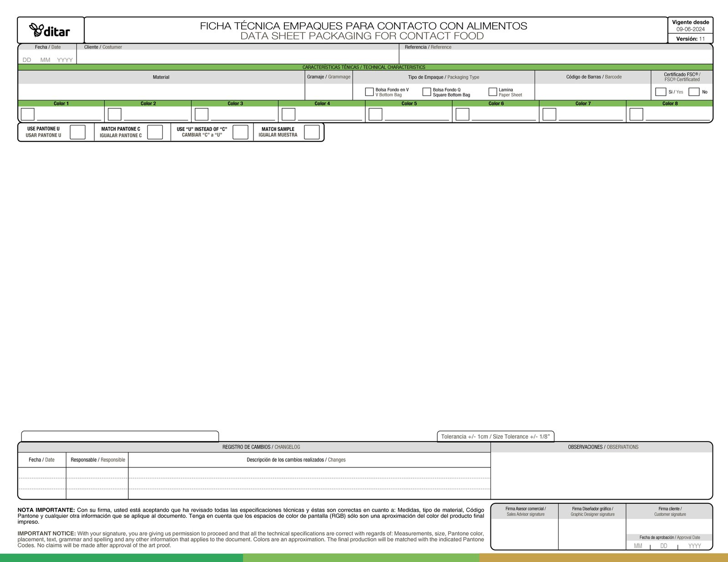Click the DD field under Fecha / Date
728x562 pixels.
tap(27, 60)
